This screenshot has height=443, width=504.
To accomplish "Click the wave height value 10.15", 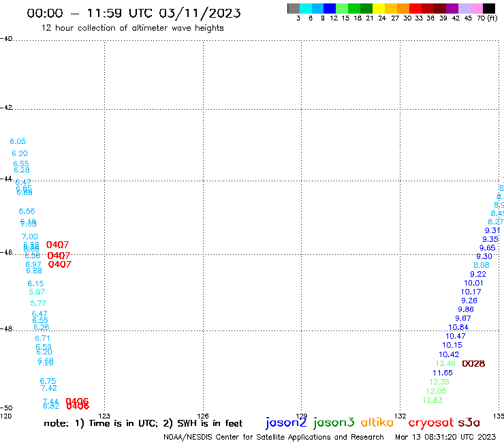I will tap(452, 345).
